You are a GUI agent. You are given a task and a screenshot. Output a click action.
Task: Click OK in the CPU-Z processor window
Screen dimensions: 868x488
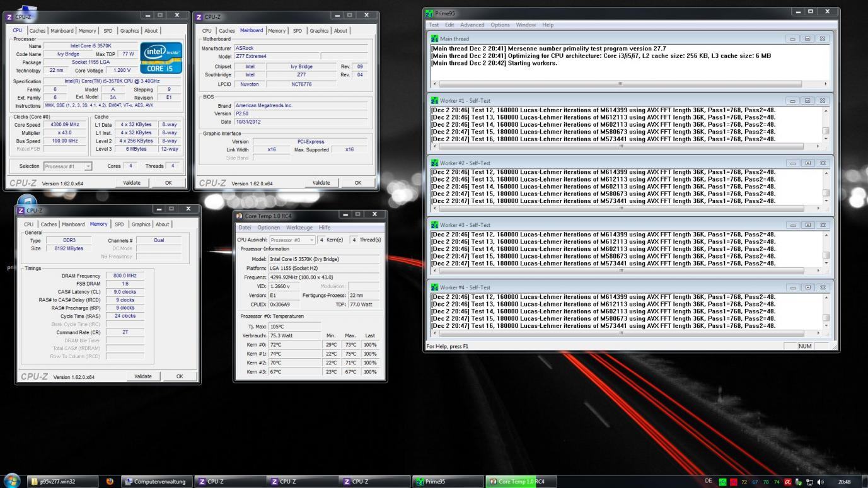click(168, 183)
